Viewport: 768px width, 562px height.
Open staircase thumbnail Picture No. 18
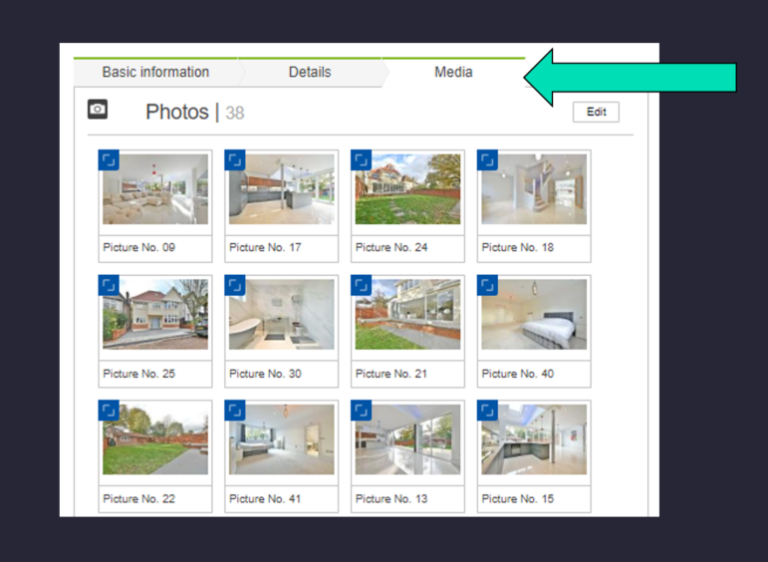(534, 189)
